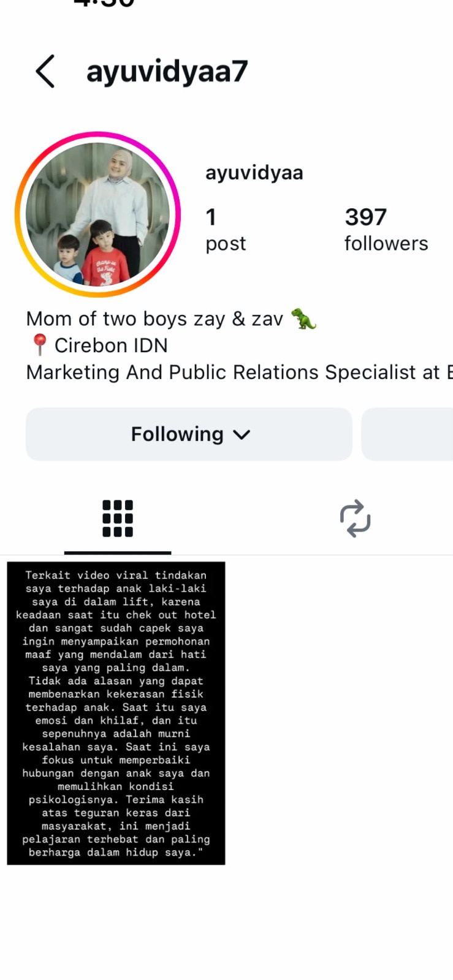Click the Mom of two boys bio text

154,319
